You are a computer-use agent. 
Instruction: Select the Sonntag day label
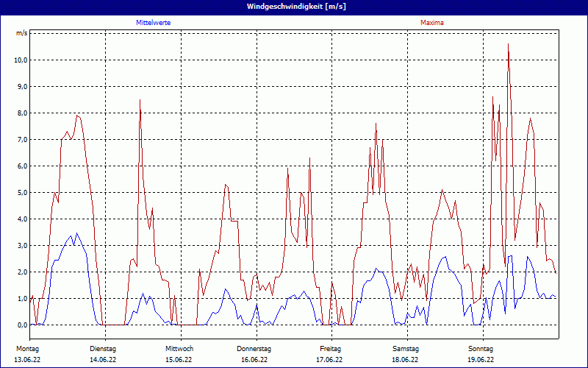point(481,348)
